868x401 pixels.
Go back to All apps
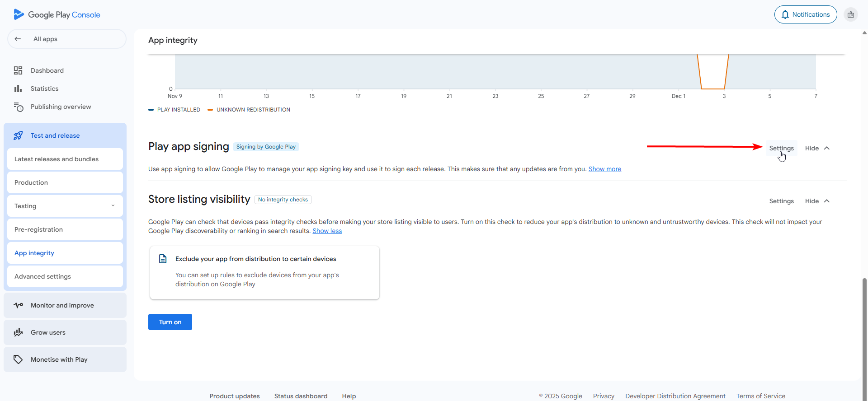[x=67, y=39]
